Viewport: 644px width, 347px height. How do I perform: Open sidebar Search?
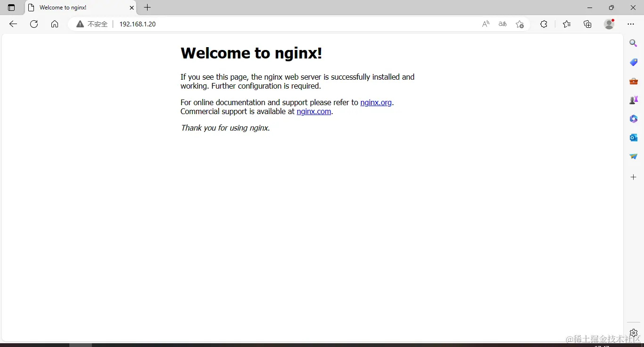[634, 43]
